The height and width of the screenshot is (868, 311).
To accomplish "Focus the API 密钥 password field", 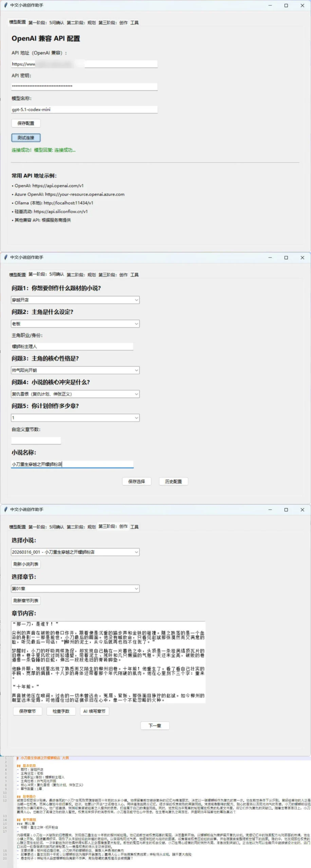I will [x=84, y=86].
